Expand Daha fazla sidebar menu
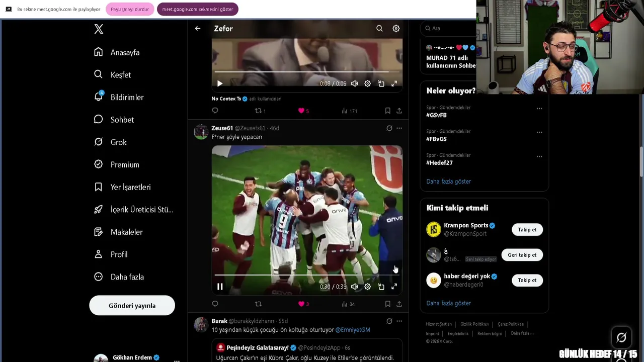The width and height of the screenshot is (644, 362). (x=127, y=277)
